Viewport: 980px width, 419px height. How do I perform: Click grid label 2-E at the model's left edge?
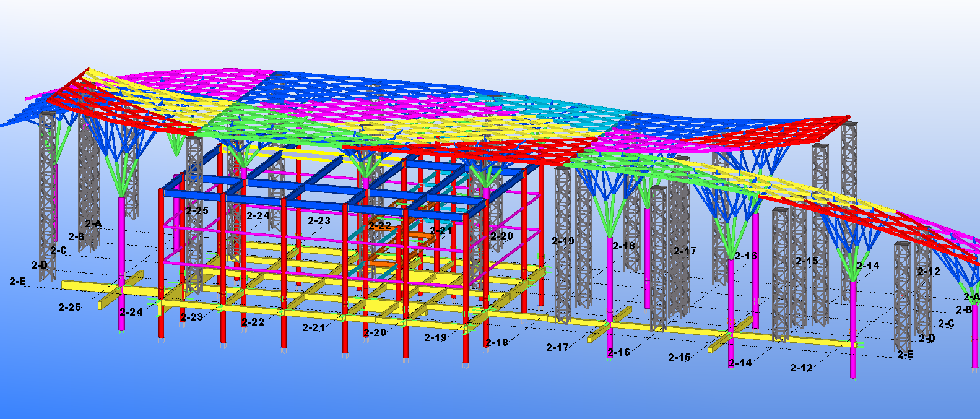[18, 281]
